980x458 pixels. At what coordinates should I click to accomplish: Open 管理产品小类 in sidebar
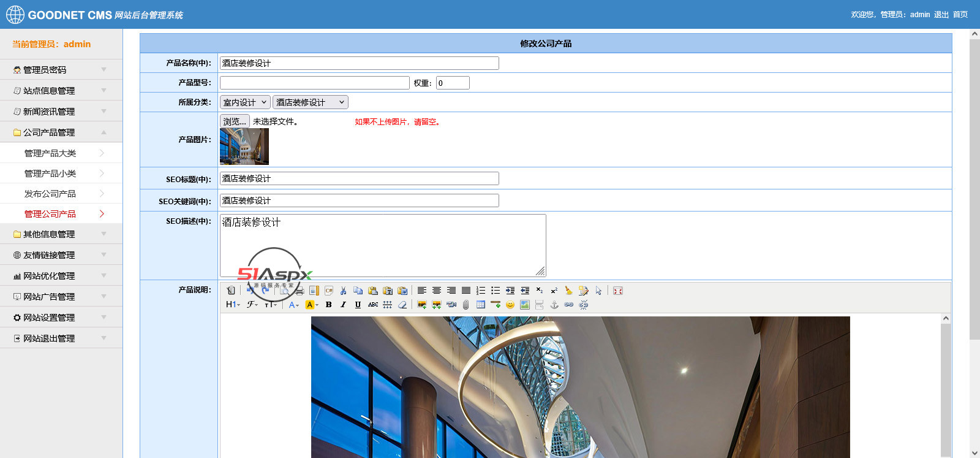(61, 173)
